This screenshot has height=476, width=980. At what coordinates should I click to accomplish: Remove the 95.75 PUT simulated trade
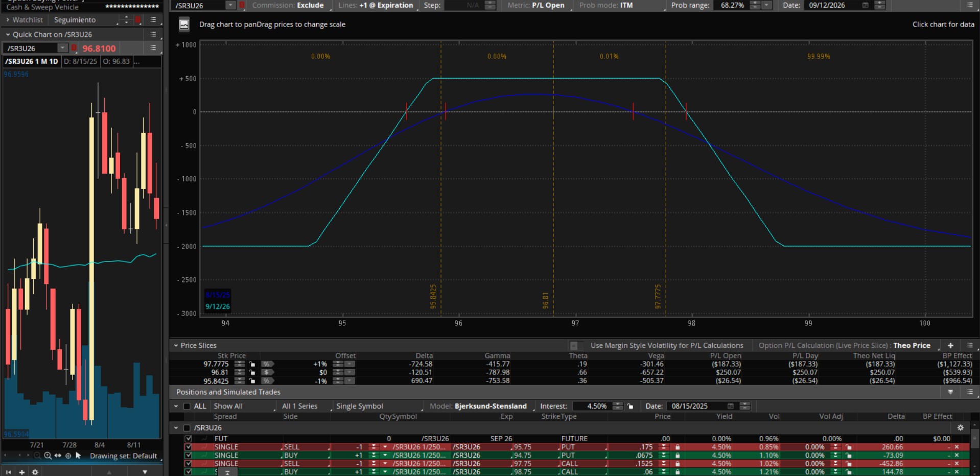point(957,447)
